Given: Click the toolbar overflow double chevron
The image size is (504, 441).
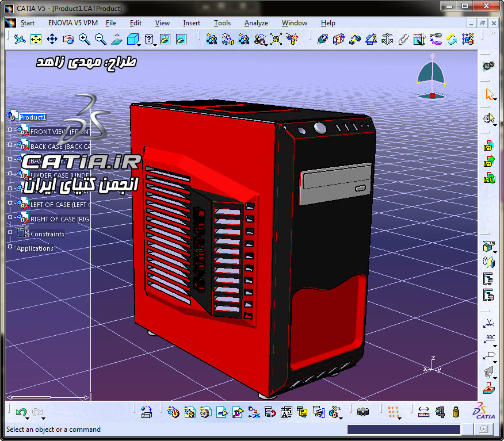Looking at the screenshot, I should click(x=494, y=33).
